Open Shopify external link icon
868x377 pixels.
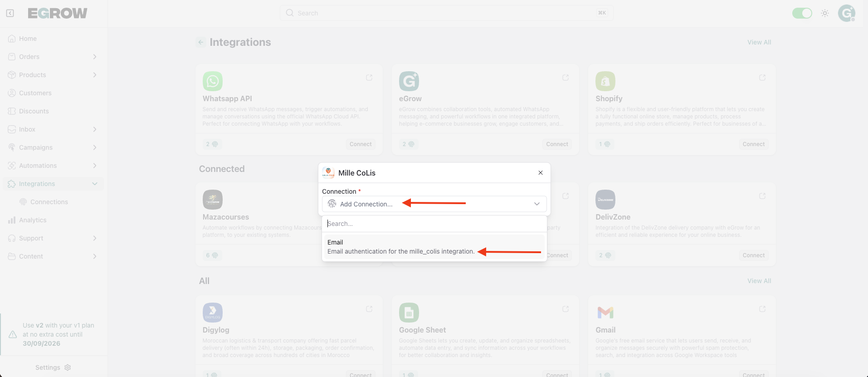coord(762,78)
